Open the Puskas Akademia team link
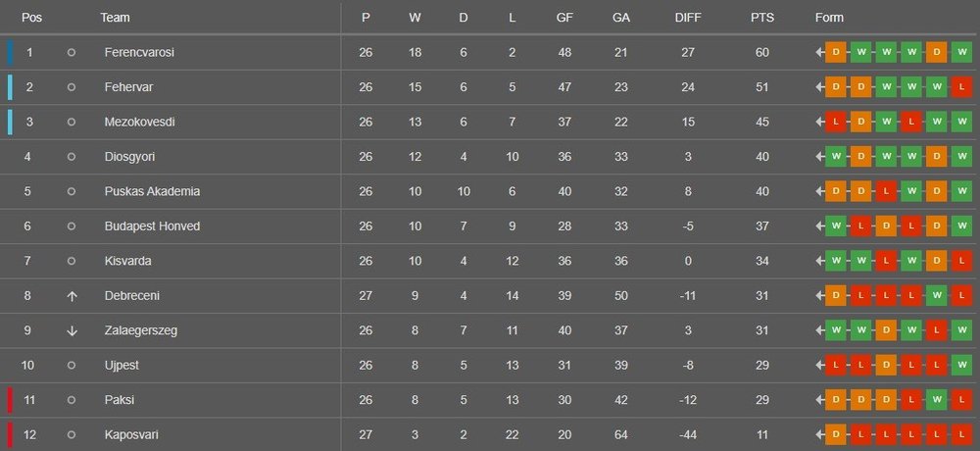 [x=153, y=191]
